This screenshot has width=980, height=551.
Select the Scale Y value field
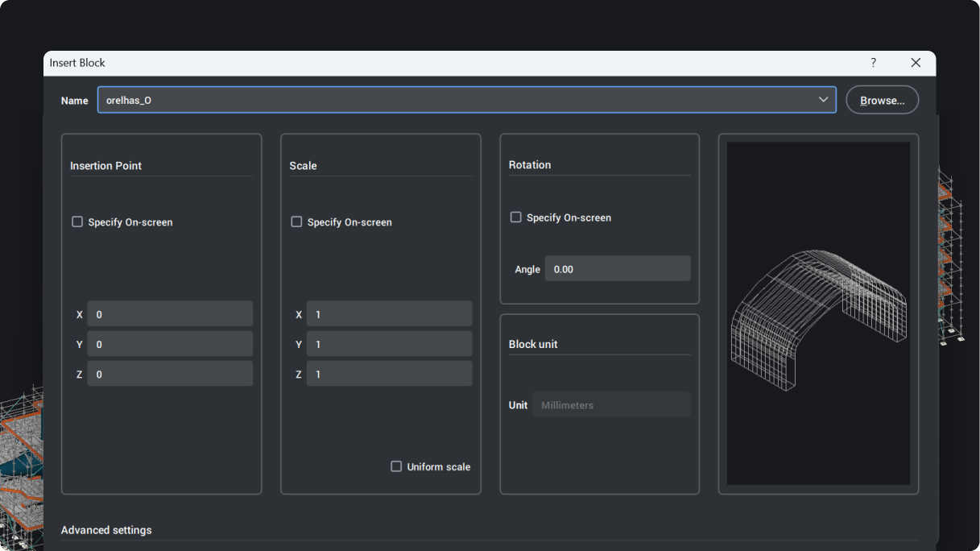tap(389, 343)
